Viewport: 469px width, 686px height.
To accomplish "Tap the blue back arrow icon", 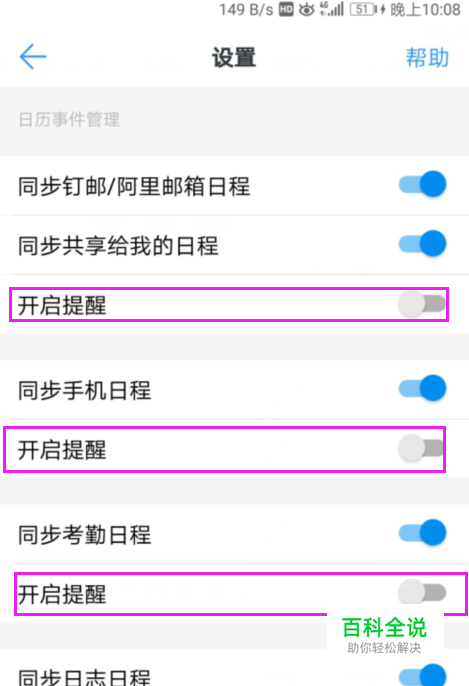I will pos(33,56).
